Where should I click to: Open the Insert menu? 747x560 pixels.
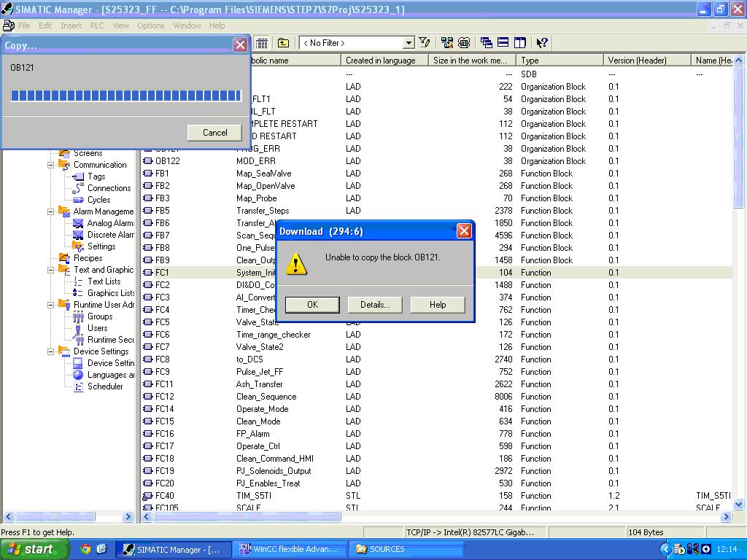coord(71,26)
